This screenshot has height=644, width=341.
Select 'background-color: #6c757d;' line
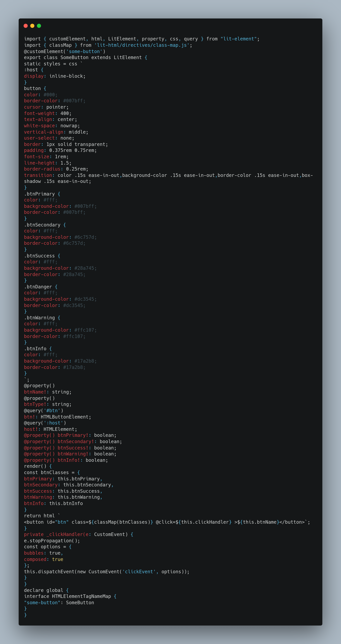(x=60, y=237)
